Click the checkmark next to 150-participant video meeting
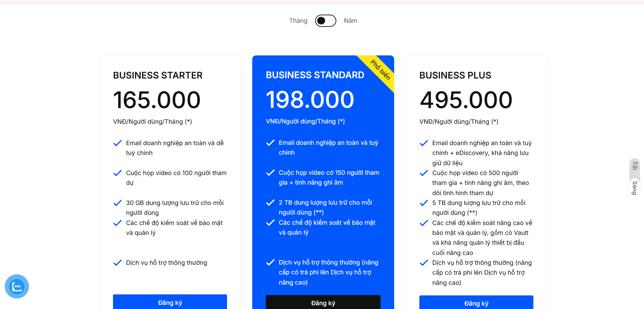The width and height of the screenshot is (644, 309). (x=270, y=173)
